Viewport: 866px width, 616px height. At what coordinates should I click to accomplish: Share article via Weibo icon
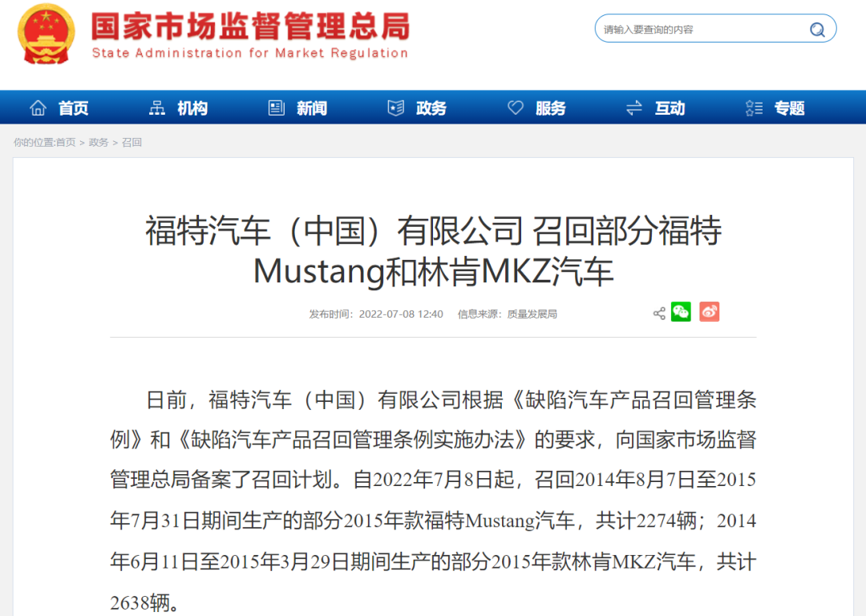pyautogui.click(x=709, y=313)
